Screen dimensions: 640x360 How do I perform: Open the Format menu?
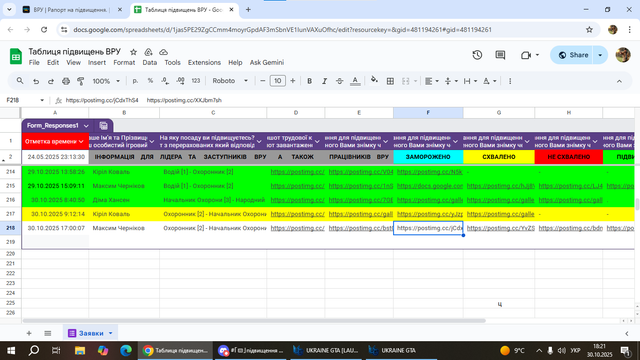click(124, 62)
